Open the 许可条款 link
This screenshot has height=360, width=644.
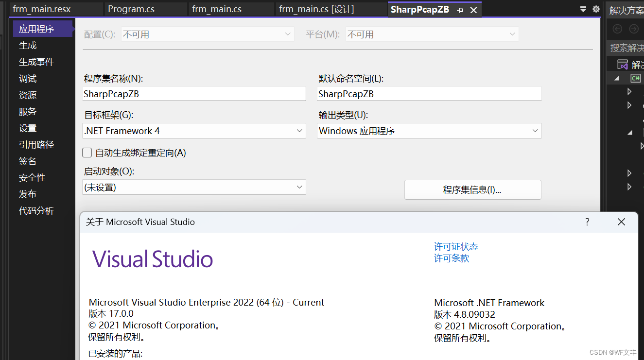click(452, 258)
